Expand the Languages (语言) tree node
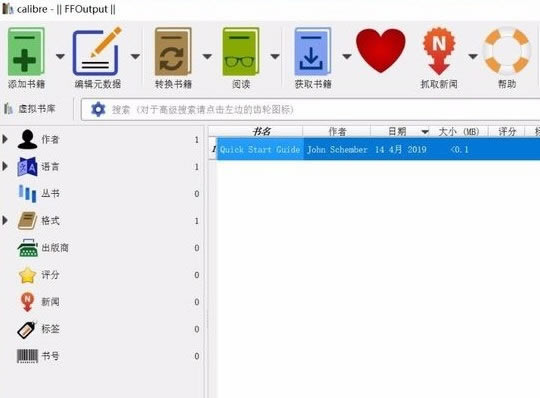 (x=5, y=166)
